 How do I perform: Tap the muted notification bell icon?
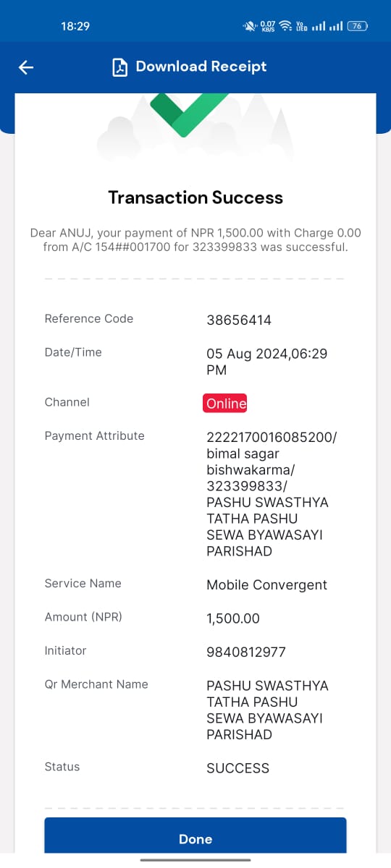point(250,26)
